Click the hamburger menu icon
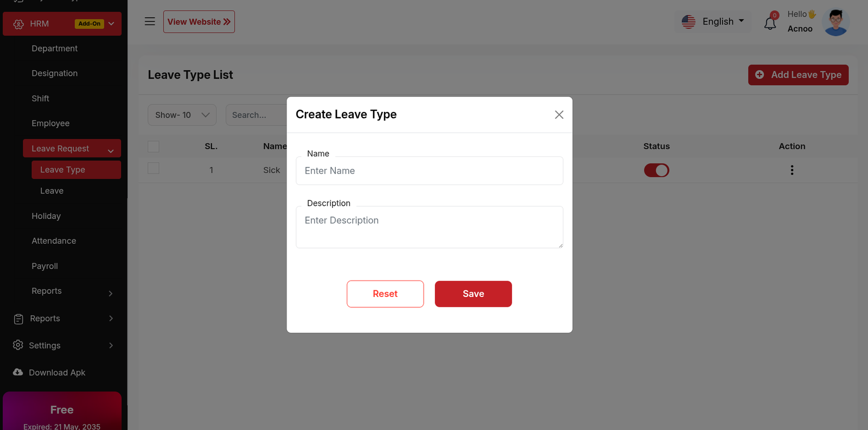 [150, 22]
